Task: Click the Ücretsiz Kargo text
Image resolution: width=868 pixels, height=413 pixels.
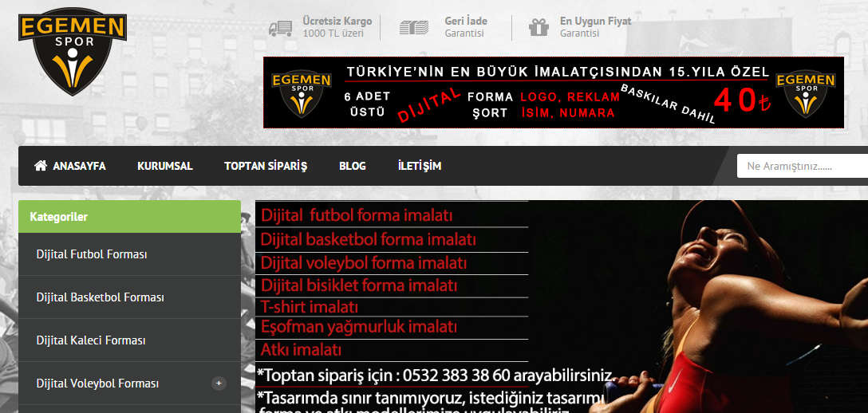Action: [x=337, y=22]
